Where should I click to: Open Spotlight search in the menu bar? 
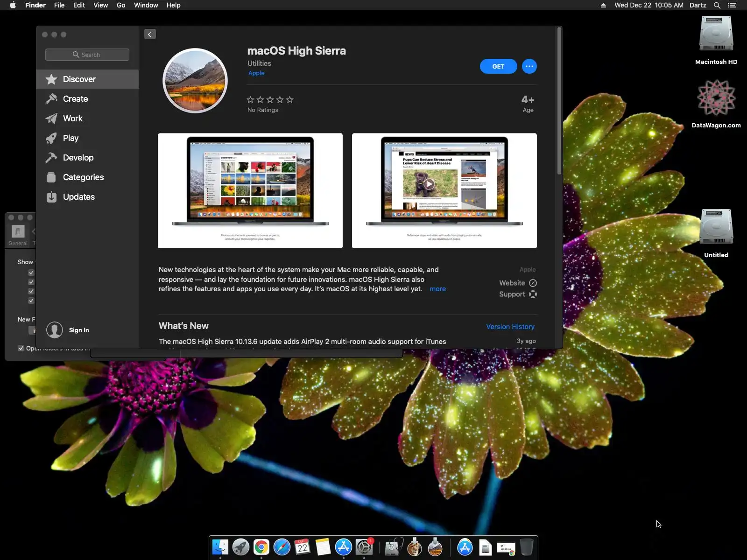(717, 5)
